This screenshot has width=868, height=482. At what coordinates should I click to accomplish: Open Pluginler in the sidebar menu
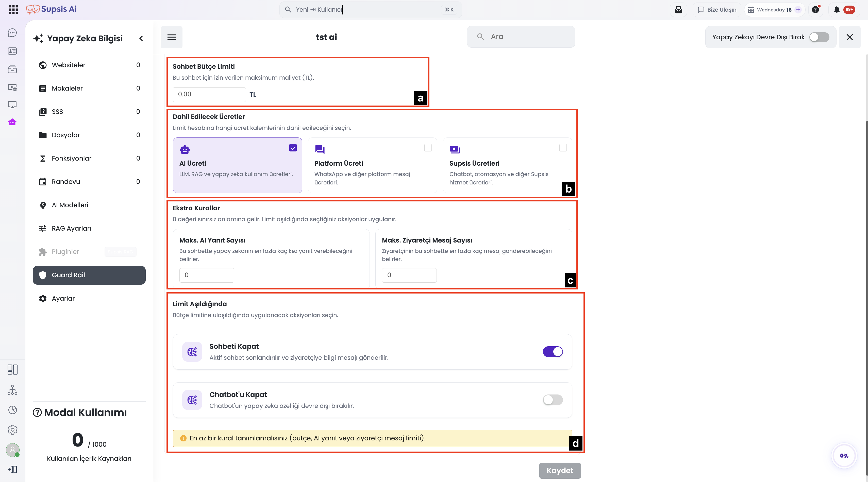pyautogui.click(x=89, y=252)
